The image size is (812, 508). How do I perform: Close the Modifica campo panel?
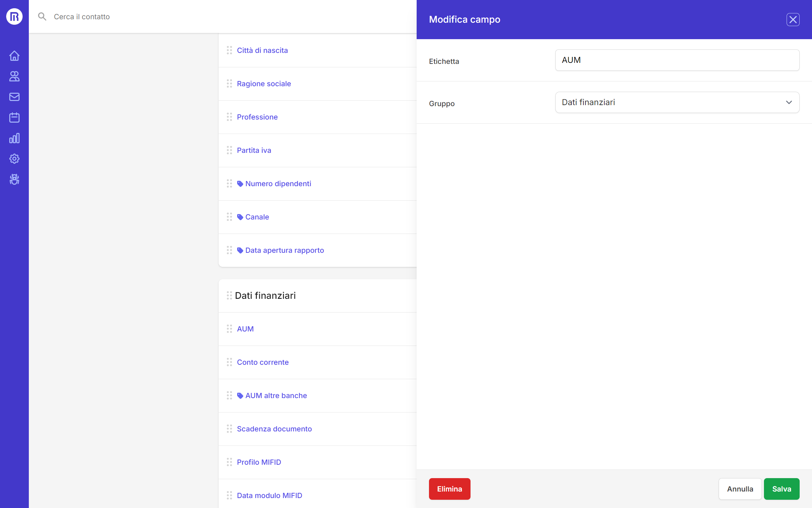[x=792, y=19]
